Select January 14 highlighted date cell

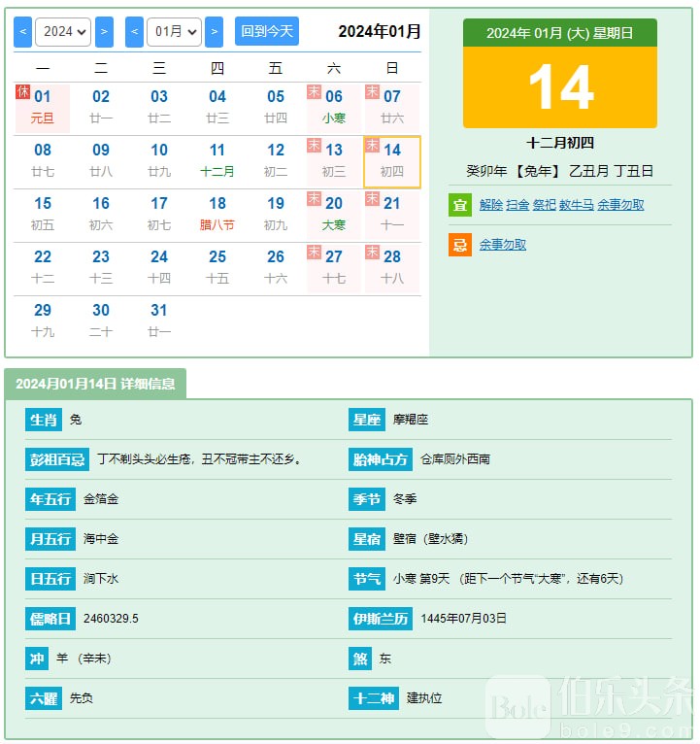click(392, 161)
